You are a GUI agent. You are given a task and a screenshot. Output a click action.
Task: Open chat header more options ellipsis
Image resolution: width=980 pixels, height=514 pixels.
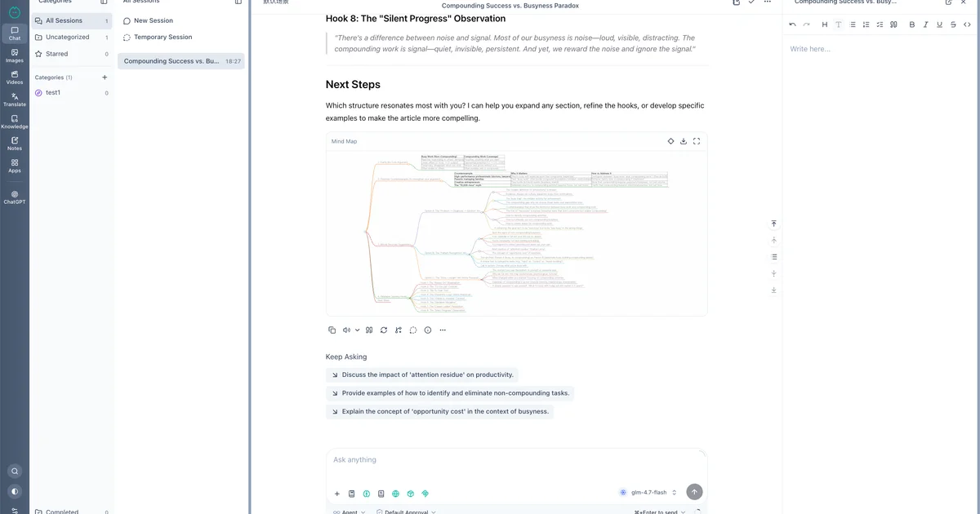768,2
